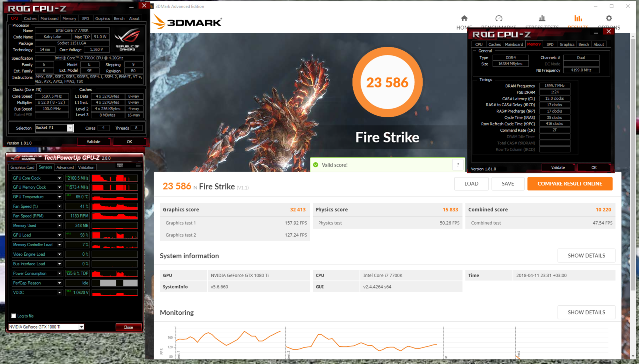Click the SAVE result button

[x=508, y=183]
